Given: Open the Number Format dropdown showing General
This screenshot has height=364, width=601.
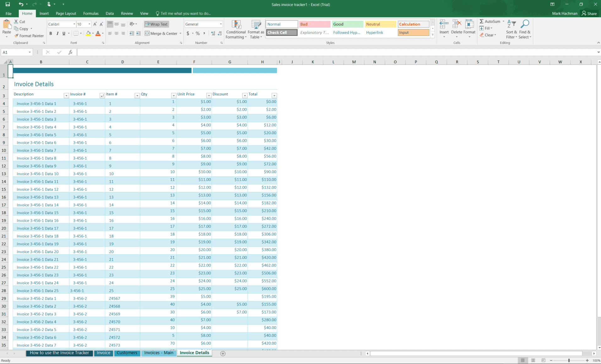Looking at the screenshot, I should point(220,24).
